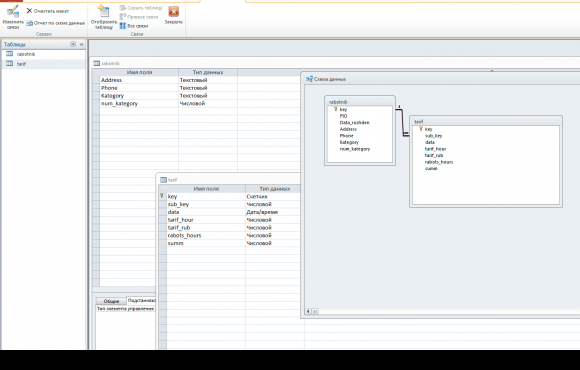Open the navigation pane Таблицы dropdown menu

click(73, 44)
